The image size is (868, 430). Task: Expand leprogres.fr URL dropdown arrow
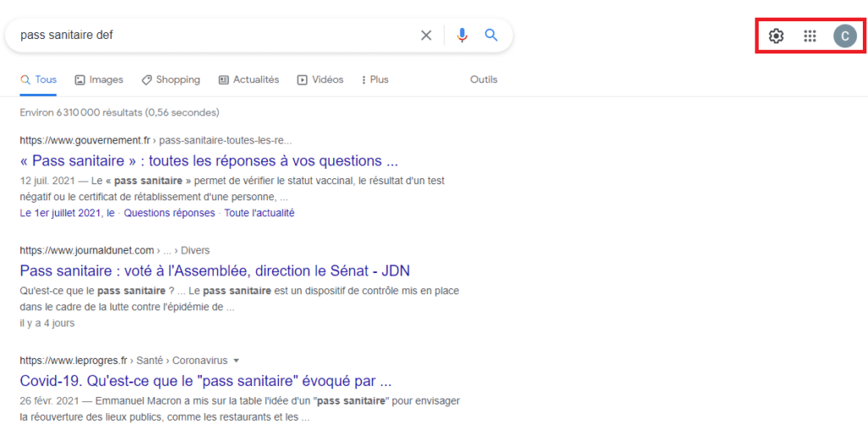(x=236, y=360)
